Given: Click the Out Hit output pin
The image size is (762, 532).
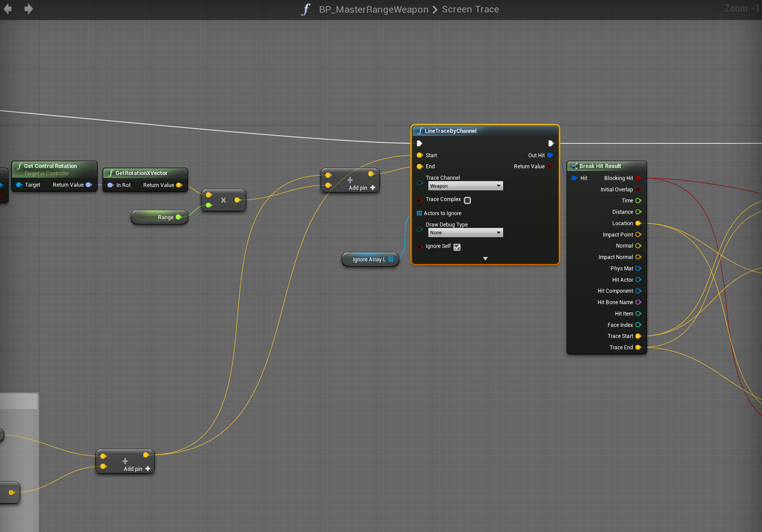Looking at the screenshot, I should (x=550, y=155).
